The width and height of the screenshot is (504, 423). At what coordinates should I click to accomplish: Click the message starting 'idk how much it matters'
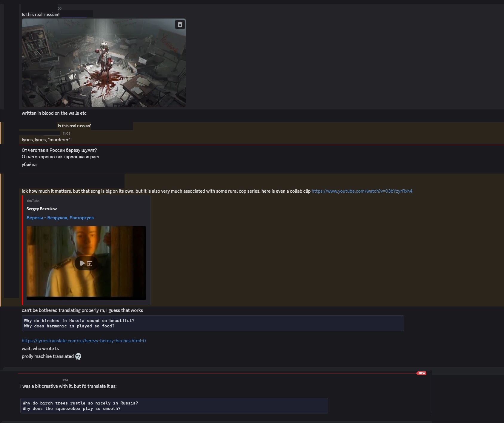166,191
